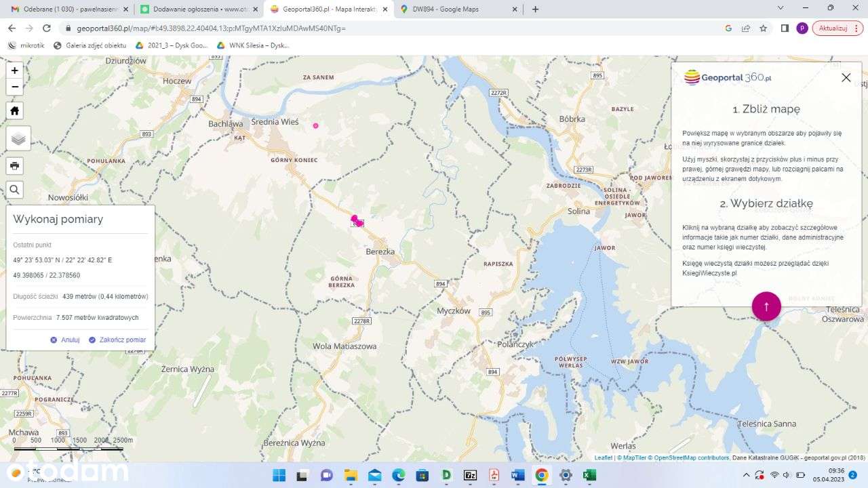This screenshot has width=868, height=488.
Task: Close the DW894 Google Maps tab
Action: click(515, 9)
